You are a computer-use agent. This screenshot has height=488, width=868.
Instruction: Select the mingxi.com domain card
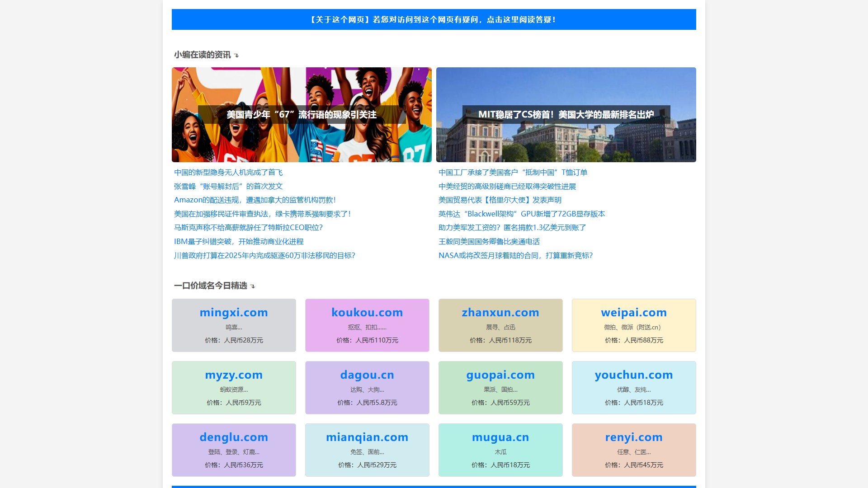234,325
